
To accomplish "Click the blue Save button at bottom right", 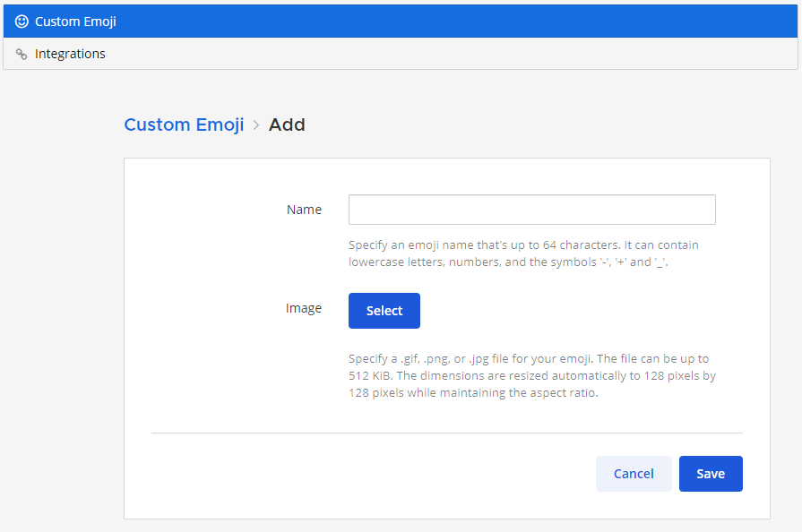I will [x=711, y=473].
